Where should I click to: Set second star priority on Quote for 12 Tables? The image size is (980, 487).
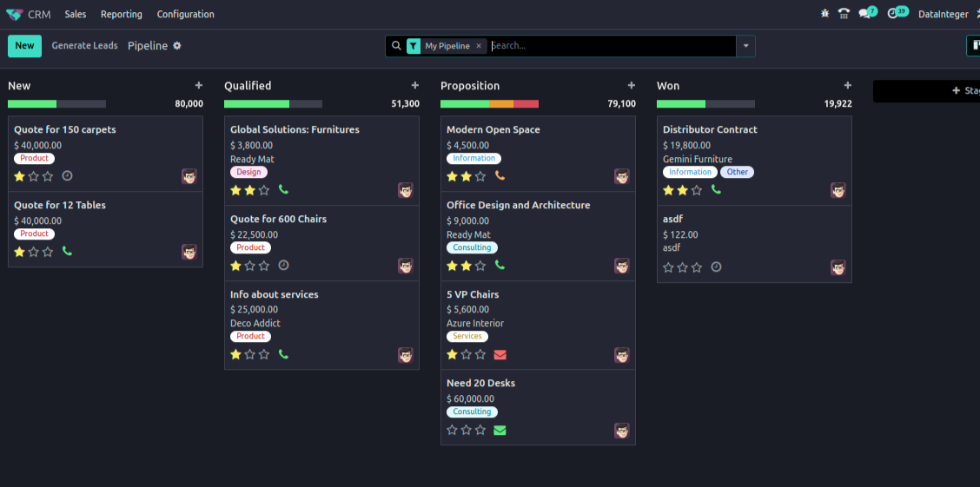(x=34, y=253)
